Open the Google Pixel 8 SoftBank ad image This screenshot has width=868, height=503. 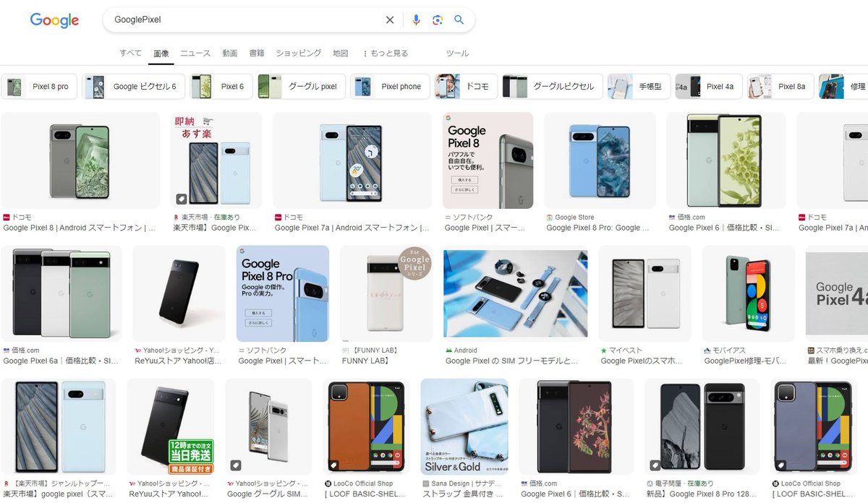488,160
